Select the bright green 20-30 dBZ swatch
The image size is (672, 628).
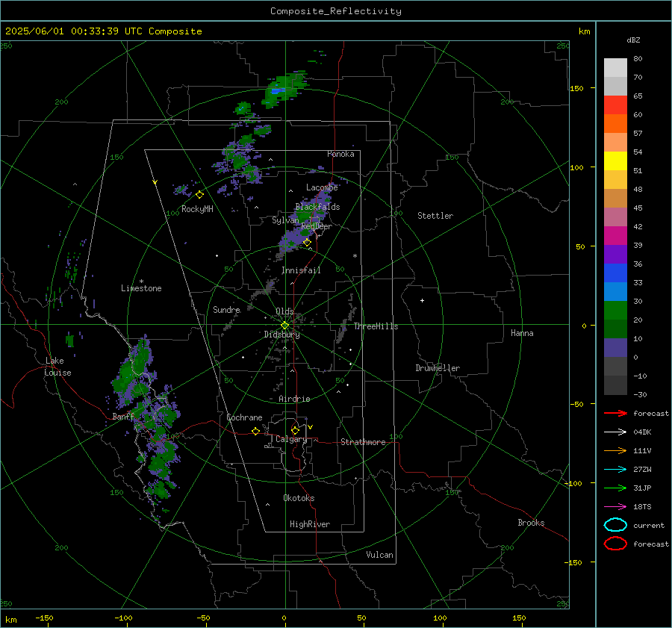point(615,311)
